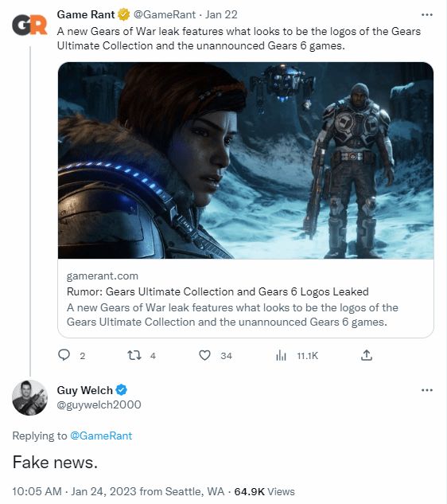Open the Gears of War article preview image
This screenshot has height=504, width=447.
tap(246, 160)
